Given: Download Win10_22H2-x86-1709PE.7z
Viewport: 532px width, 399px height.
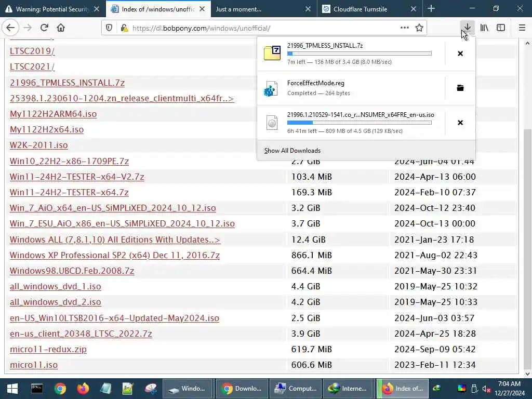Looking at the screenshot, I should 69,161.
